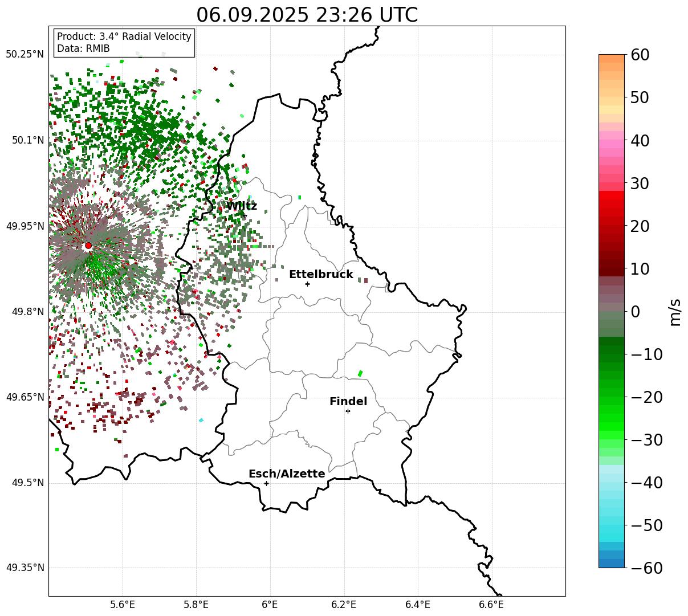Click the colorbar m/s unit label

coord(675,311)
